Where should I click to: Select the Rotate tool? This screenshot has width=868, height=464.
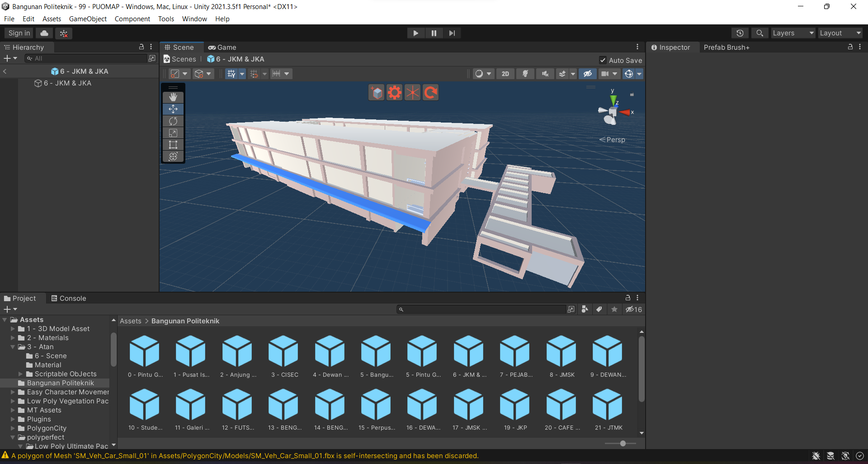click(173, 121)
